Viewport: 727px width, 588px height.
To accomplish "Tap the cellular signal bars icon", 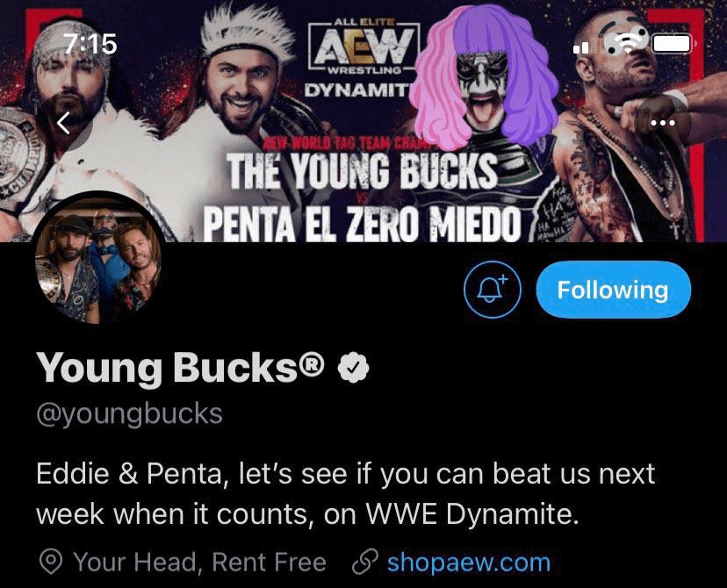I will click(583, 46).
